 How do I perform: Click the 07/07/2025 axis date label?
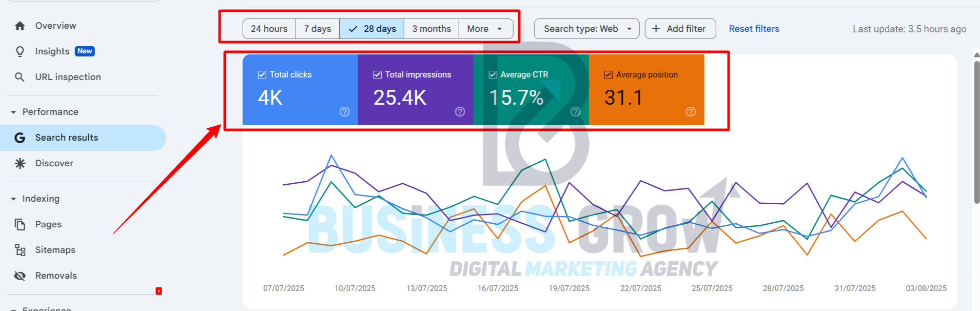284,288
